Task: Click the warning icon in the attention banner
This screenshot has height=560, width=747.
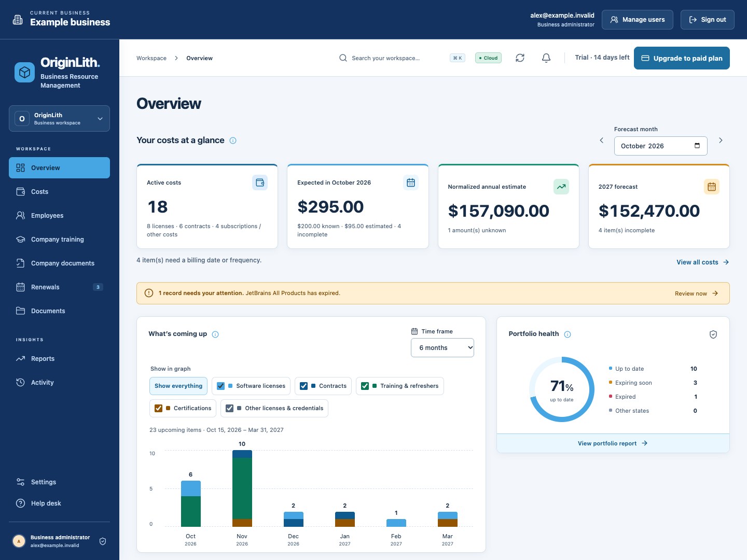Action: point(149,293)
